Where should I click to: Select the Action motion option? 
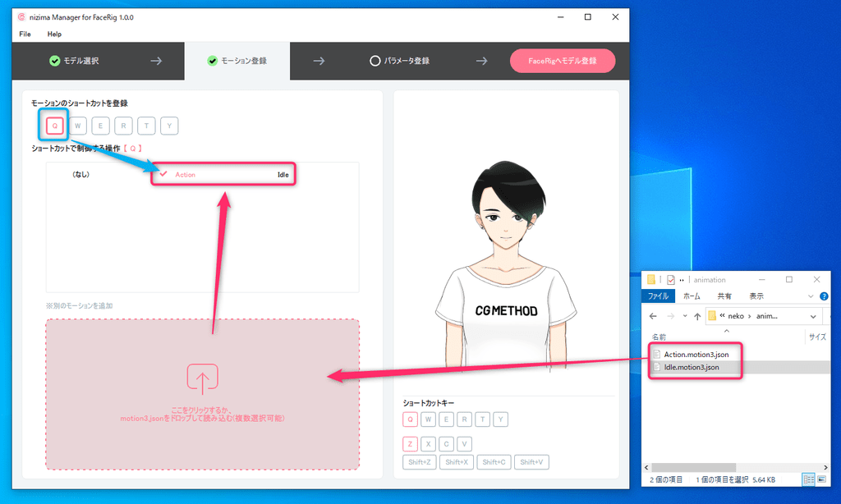pyautogui.click(x=185, y=174)
